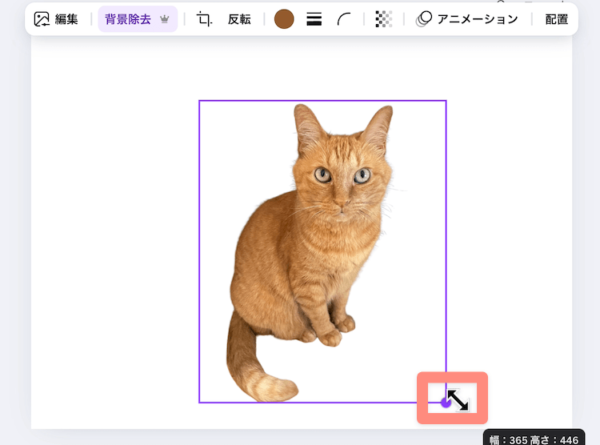Click the 反転 flip button
The image size is (600, 445).
coord(239,19)
